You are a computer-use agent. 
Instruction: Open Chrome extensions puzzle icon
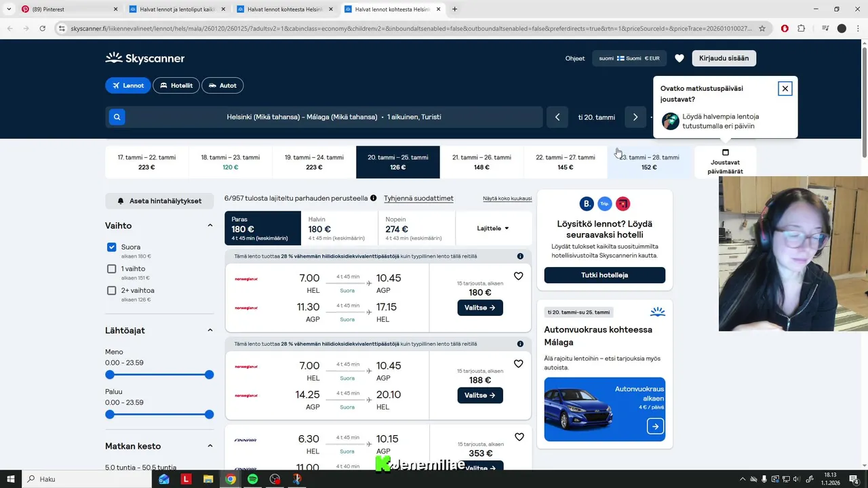pos(802,28)
